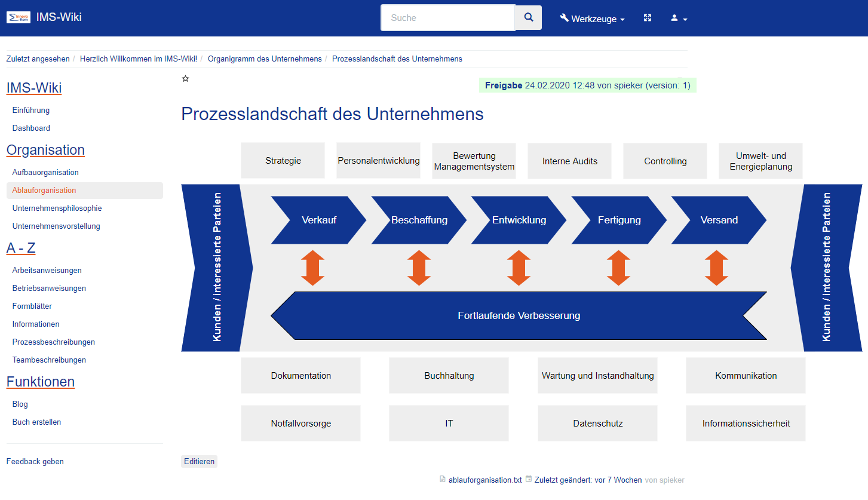The width and height of the screenshot is (868, 500).
Task: Toggle the star to watch this page
Action: 185,78
